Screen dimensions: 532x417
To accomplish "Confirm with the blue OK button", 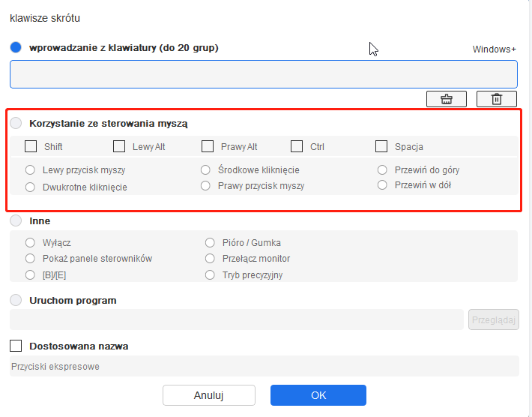I will [318, 395].
